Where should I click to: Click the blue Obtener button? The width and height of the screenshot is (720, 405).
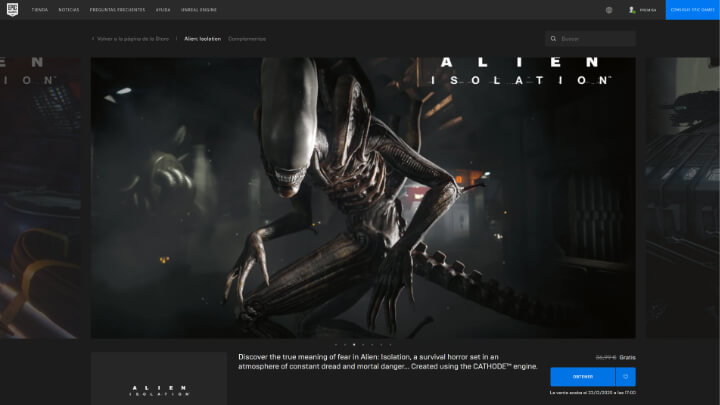pyautogui.click(x=583, y=377)
